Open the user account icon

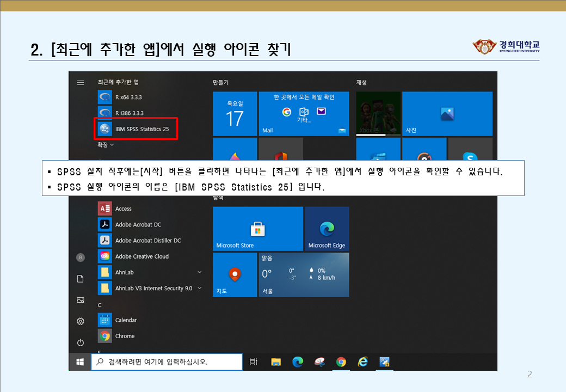click(x=80, y=258)
